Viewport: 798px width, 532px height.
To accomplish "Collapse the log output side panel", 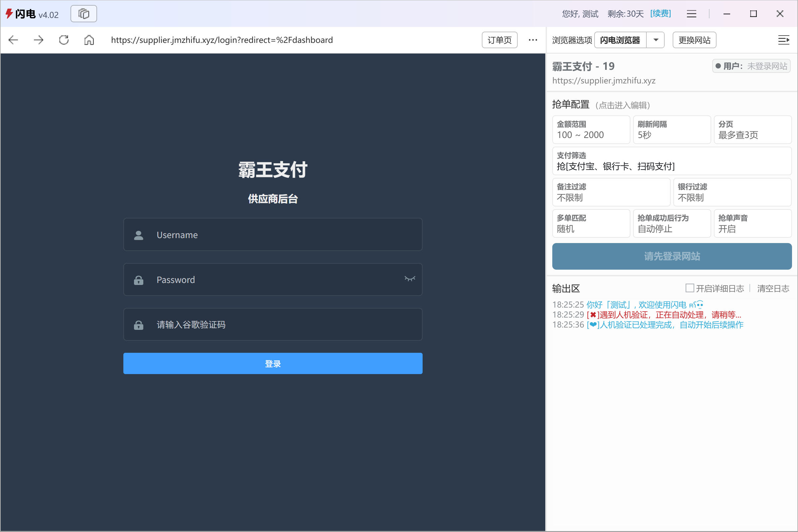I will point(784,40).
